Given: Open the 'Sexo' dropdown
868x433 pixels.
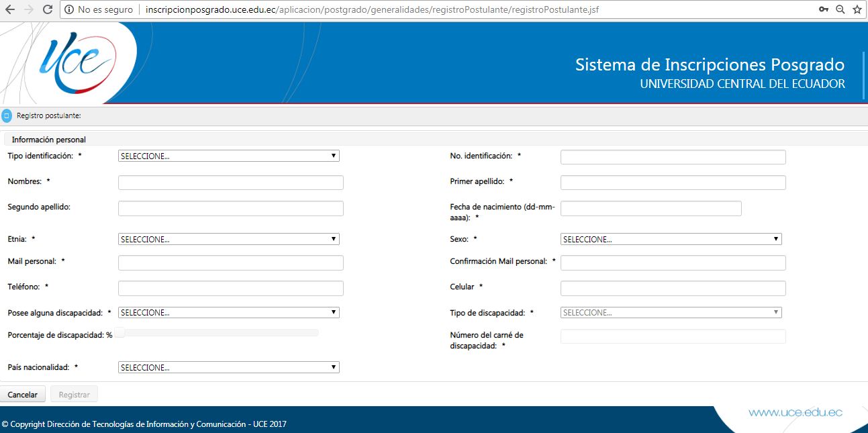Looking at the screenshot, I should click(x=671, y=238).
